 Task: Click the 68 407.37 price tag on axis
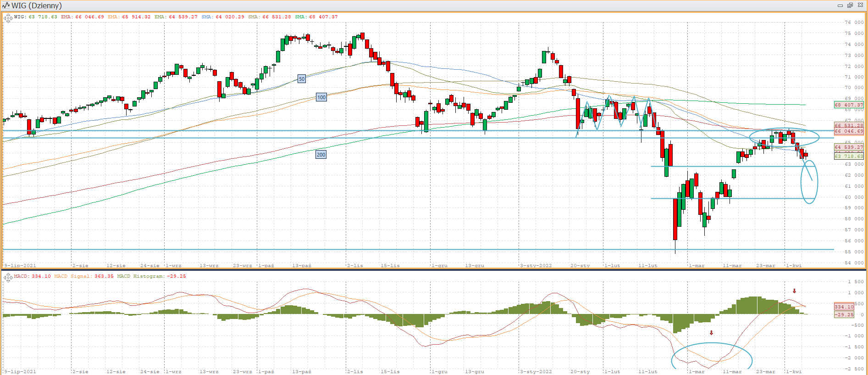pos(848,105)
